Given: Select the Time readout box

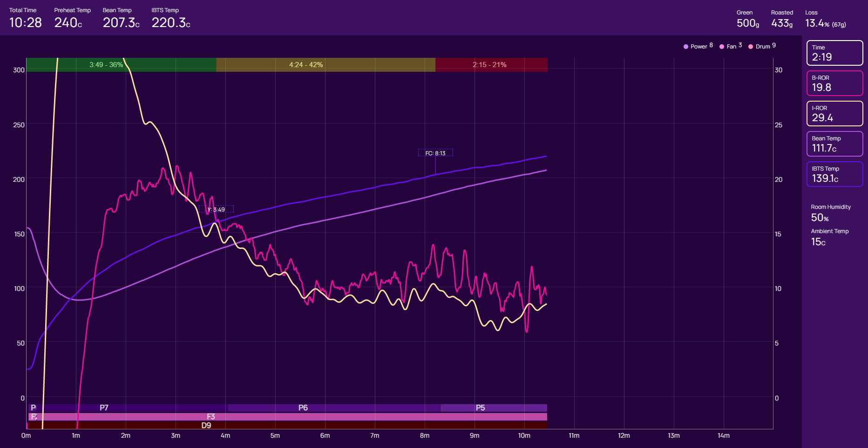Looking at the screenshot, I should [834, 53].
